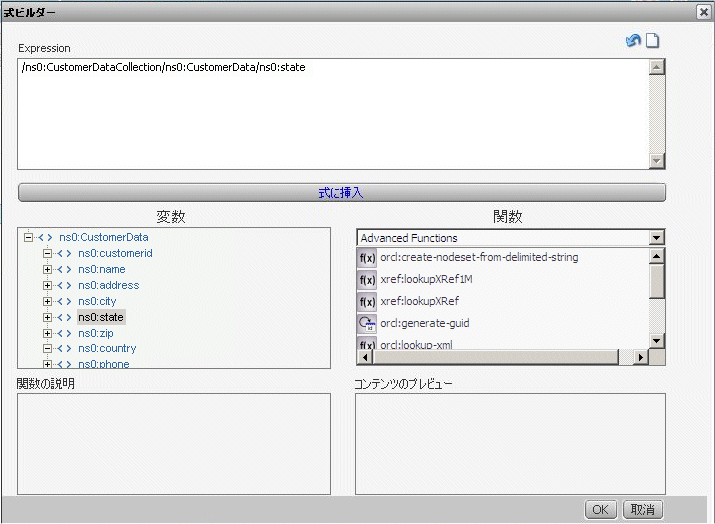This screenshot has width=715, height=524.
Task: Click the 式に挿入 button
Action: 342,193
